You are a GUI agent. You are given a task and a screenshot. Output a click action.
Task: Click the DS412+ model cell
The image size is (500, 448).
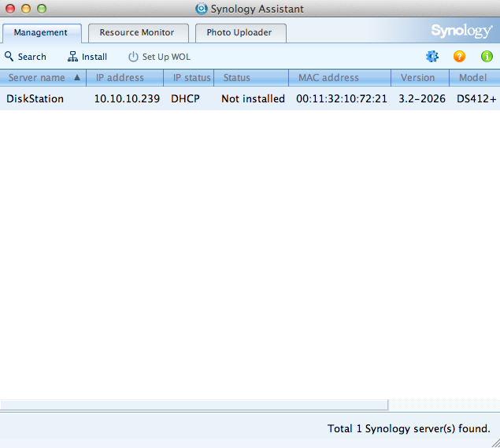[476, 99]
